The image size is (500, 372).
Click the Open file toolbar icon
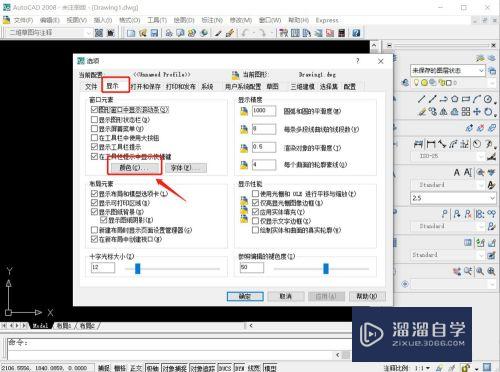tap(143, 33)
